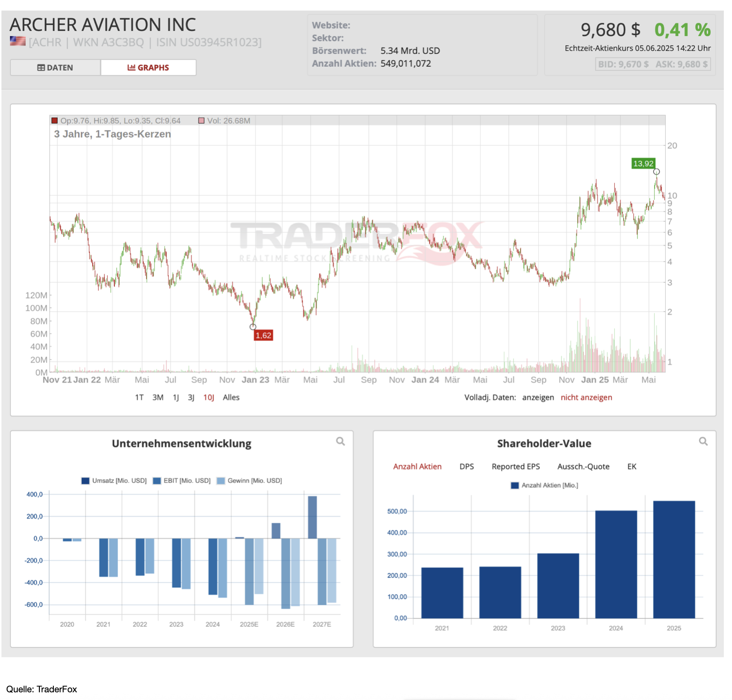Select the 10J chart range
The height and width of the screenshot is (700, 732).
(209, 398)
